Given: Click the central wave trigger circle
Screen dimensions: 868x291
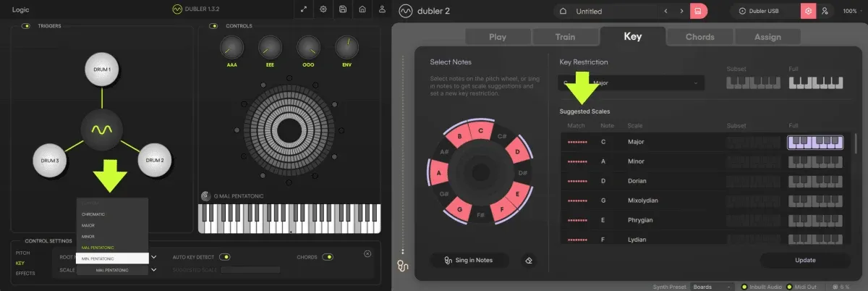Looking at the screenshot, I should [102, 132].
